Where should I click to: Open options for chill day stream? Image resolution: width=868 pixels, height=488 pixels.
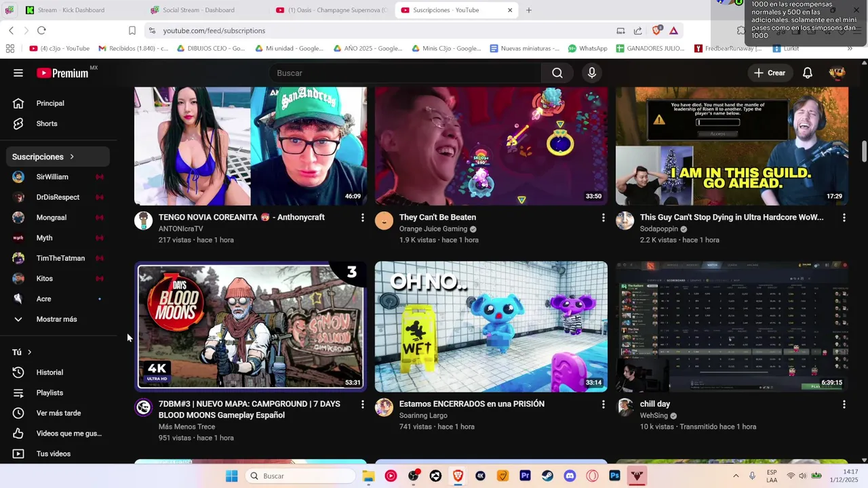(x=844, y=405)
